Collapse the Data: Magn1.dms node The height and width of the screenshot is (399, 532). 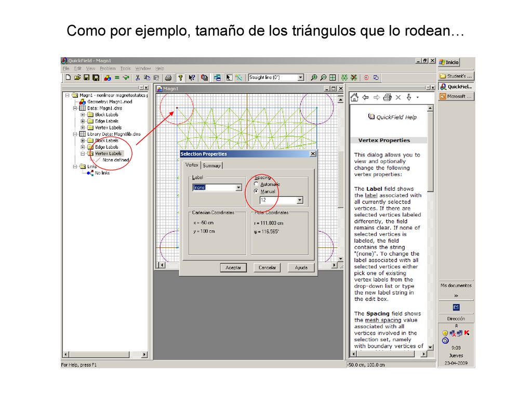coord(75,108)
